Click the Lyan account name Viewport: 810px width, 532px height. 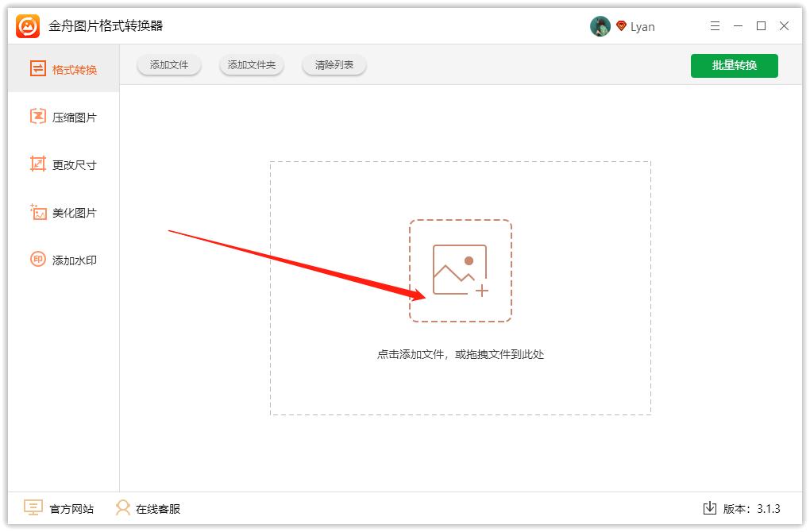point(645,25)
